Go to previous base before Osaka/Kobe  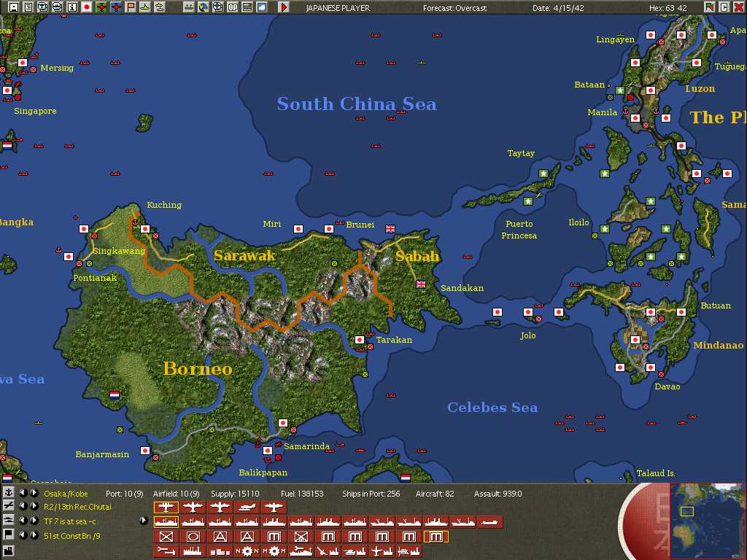[23, 493]
